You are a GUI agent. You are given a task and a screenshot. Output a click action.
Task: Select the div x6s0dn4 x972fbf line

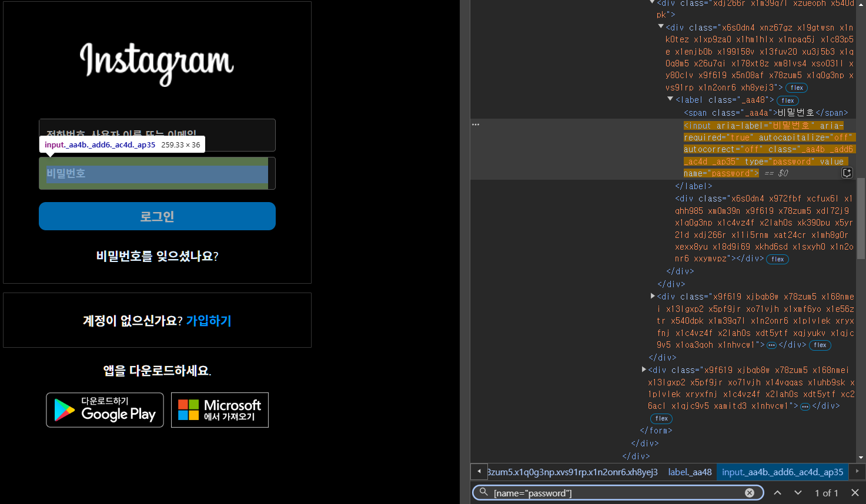764,229
